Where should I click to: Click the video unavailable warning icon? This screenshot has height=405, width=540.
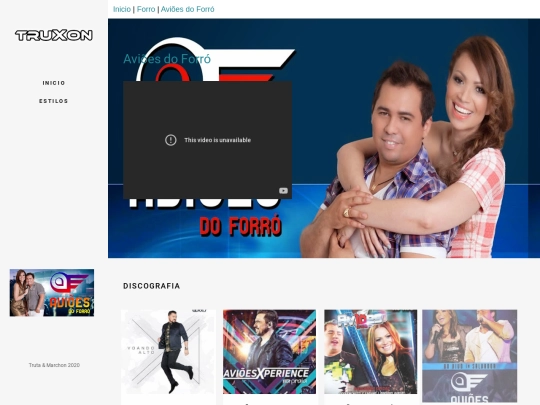(170, 140)
